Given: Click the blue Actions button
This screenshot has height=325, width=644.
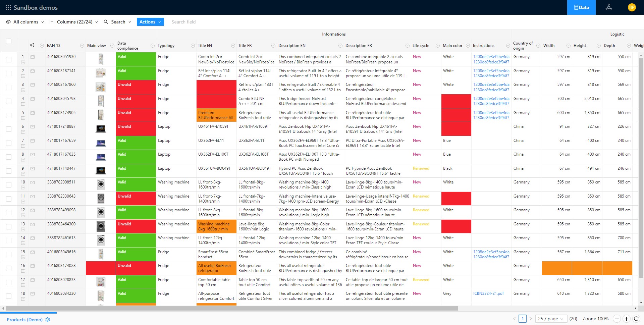Looking at the screenshot, I should (150, 22).
